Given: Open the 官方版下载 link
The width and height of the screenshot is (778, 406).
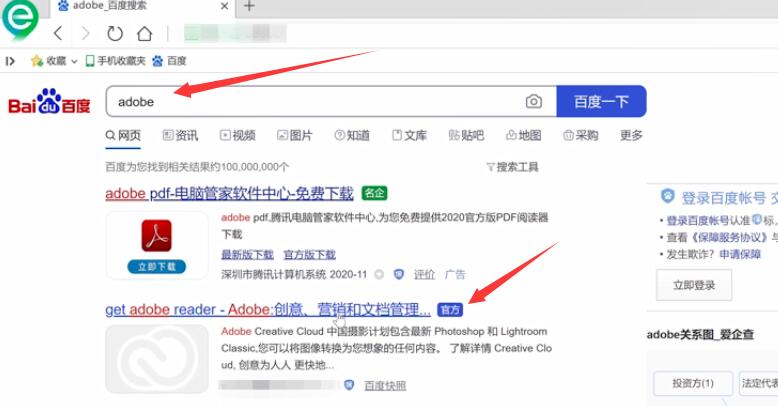Looking at the screenshot, I should (310, 255).
